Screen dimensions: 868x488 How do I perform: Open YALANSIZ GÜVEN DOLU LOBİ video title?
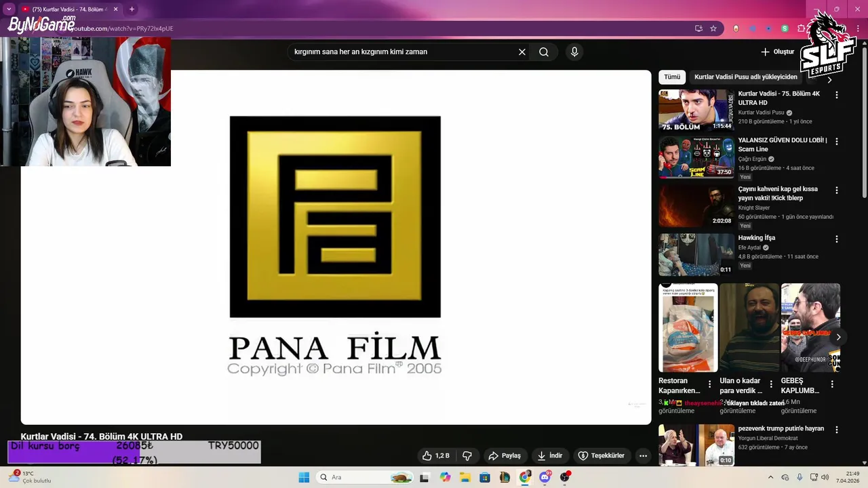pos(783,144)
